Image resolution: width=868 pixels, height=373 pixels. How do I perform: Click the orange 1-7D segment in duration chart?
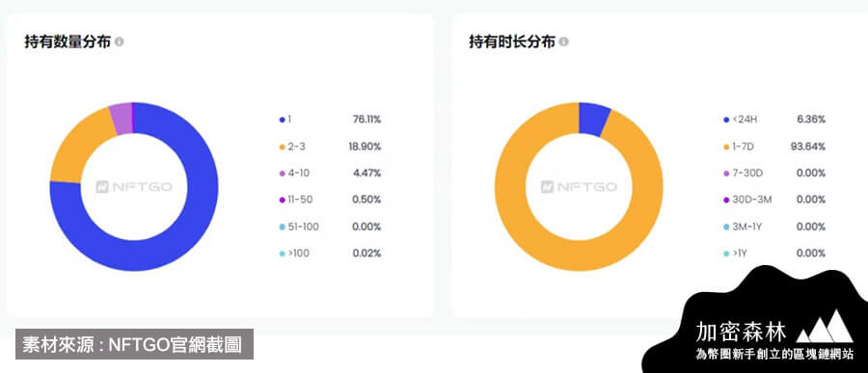(579, 255)
